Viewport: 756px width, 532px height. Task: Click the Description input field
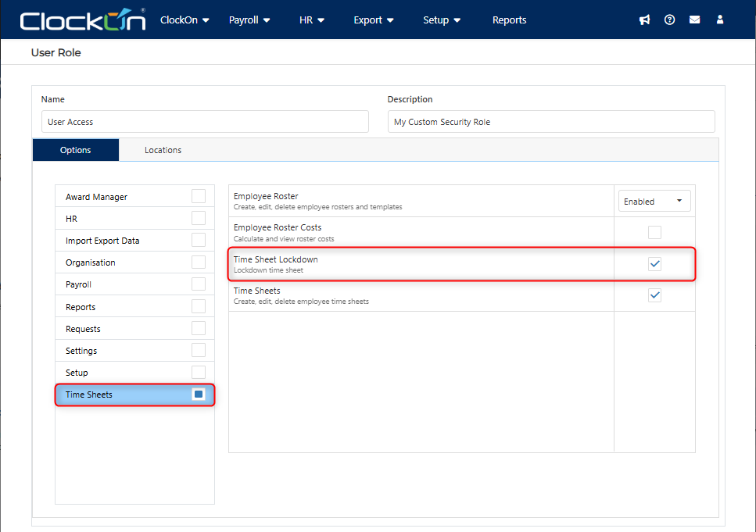pyautogui.click(x=551, y=122)
